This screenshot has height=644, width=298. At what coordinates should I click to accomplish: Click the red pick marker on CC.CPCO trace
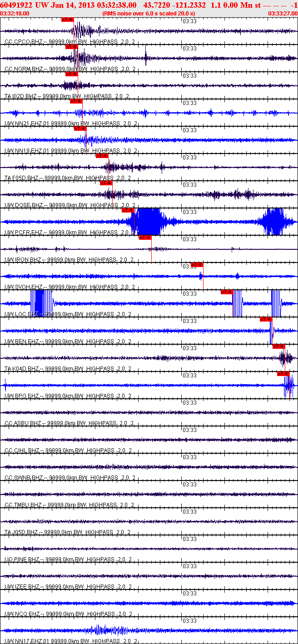point(67,20)
